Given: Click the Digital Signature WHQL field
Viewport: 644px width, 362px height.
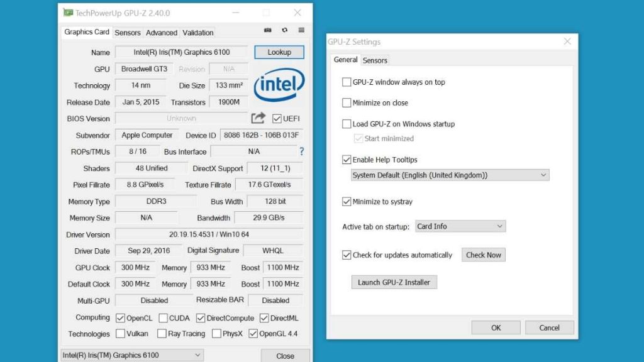Looking at the screenshot, I should tap(273, 251).
